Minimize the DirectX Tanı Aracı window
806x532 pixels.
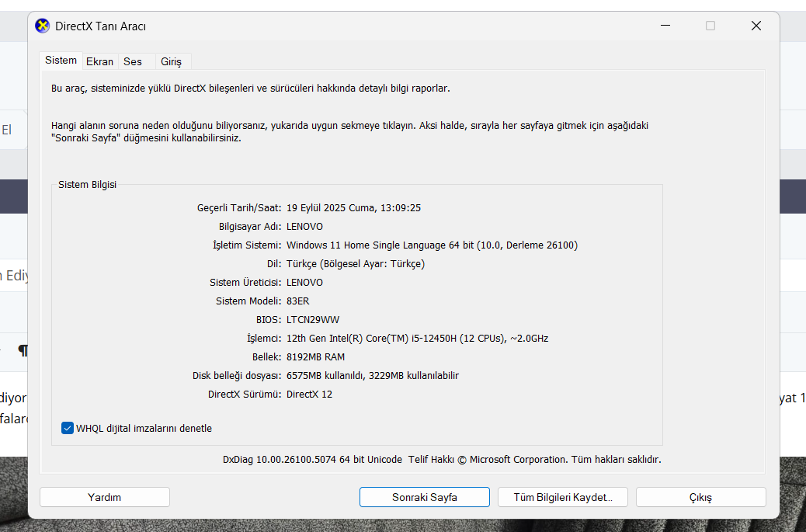[x=665, y=26]
